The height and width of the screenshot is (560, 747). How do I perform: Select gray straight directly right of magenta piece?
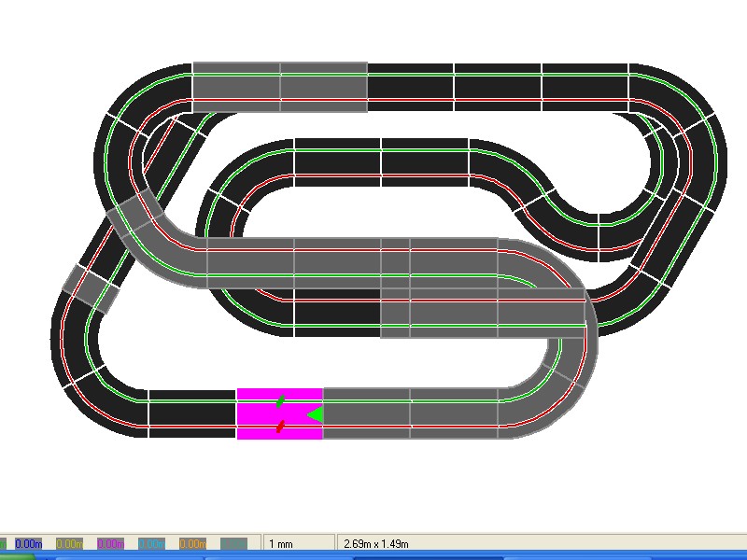(366, 413)
